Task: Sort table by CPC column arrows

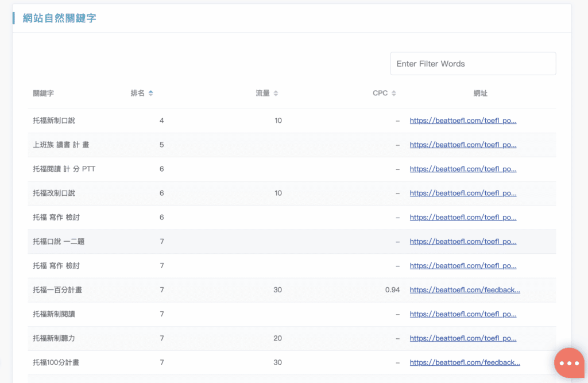Action: [394, 94]
